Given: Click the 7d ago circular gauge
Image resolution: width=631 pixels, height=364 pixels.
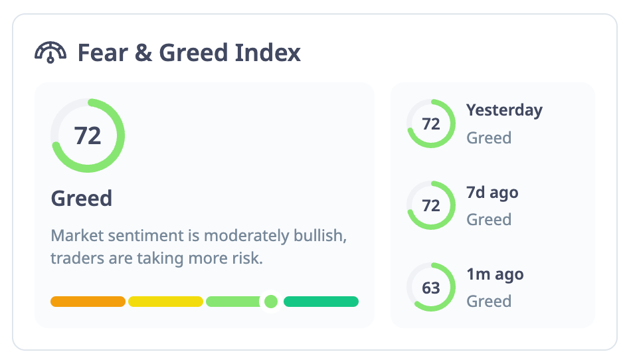Looking at the screenshot, I should coord(431,205).
